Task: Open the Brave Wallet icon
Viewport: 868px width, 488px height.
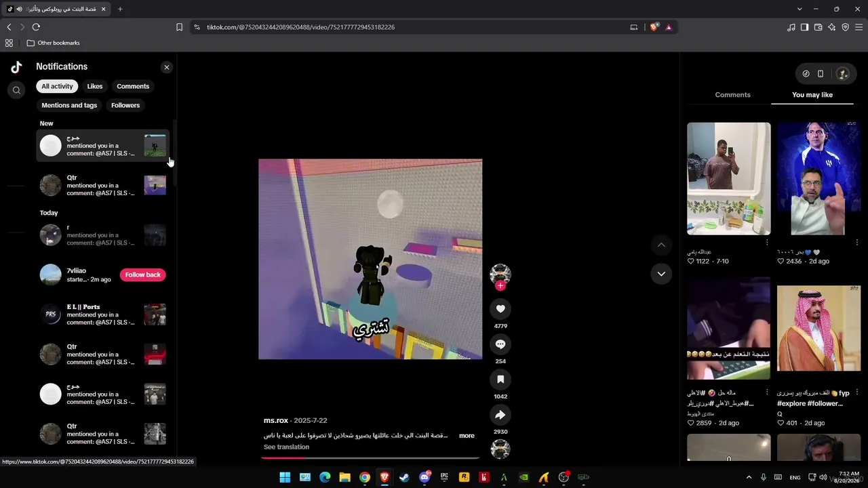Action: (818, 27)
